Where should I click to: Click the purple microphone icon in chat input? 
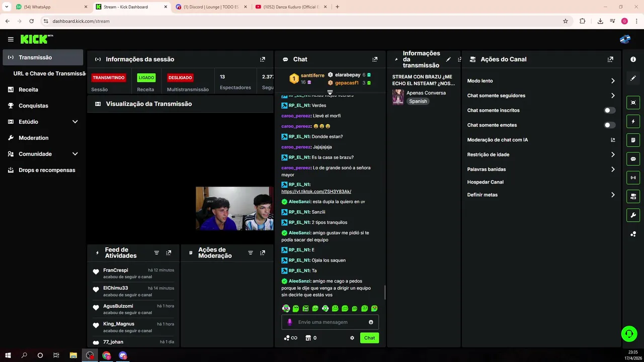289,322
